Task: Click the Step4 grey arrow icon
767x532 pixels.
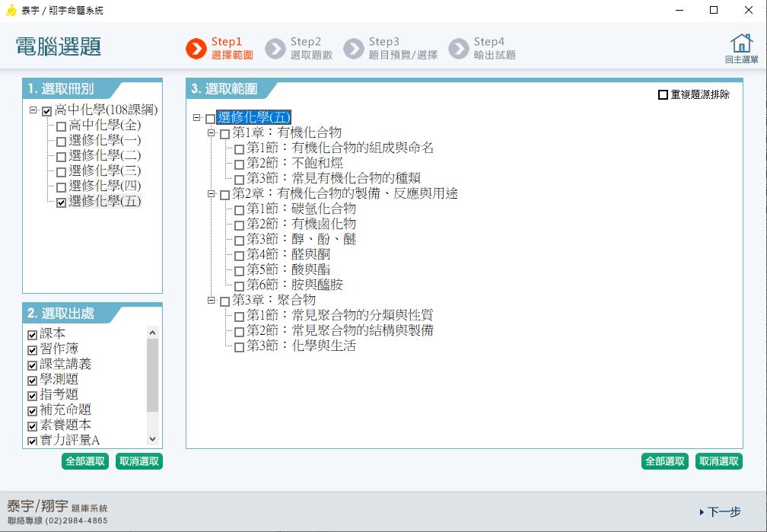Action: pyautogui.click(x=459, y=49)
